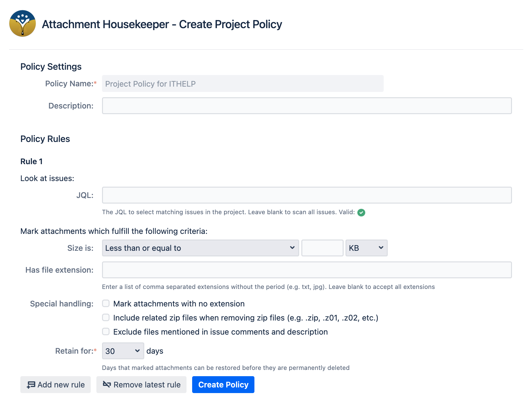Open the size comparison dropdown

tap(200, 248)
